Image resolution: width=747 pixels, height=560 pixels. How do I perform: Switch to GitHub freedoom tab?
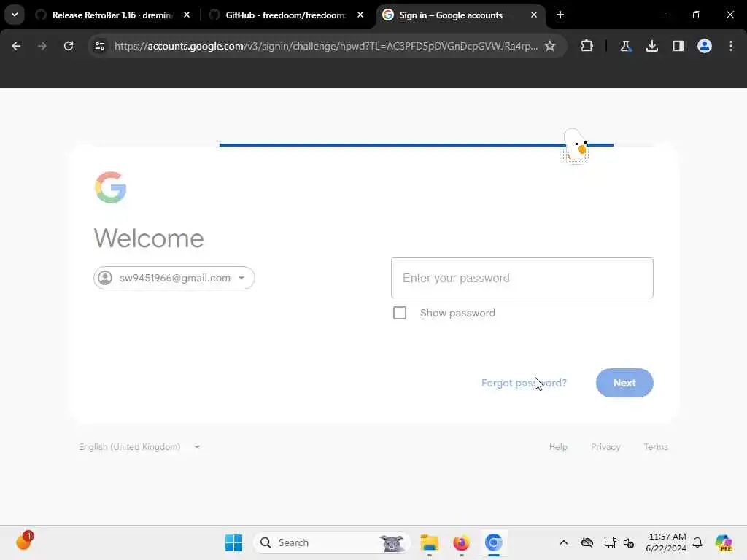(x=285, y=15)
